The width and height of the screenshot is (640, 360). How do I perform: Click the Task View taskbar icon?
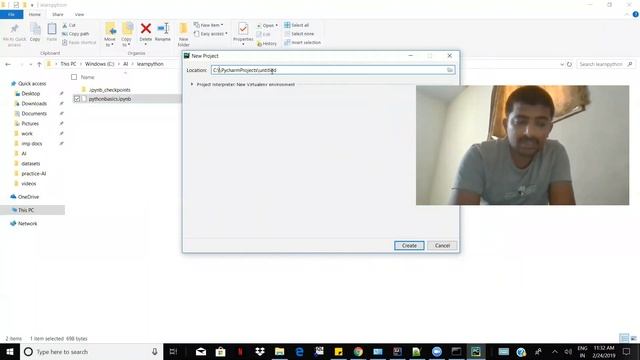tap(173, 351)
